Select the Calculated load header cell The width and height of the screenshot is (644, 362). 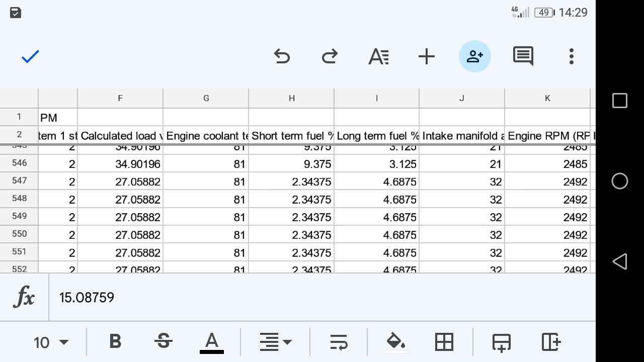coord(120,135)
